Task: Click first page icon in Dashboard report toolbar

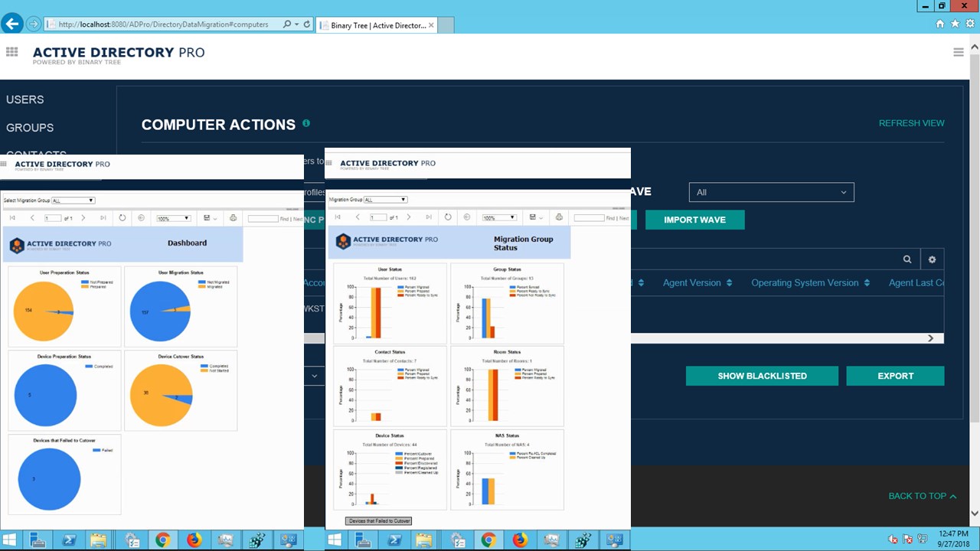Action: tap(12, 218)
